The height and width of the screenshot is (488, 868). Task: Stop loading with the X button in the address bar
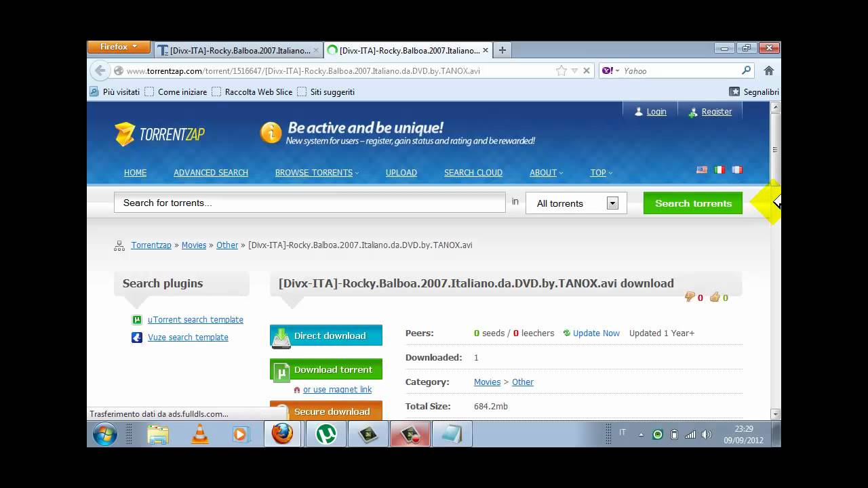click(587, 70)
